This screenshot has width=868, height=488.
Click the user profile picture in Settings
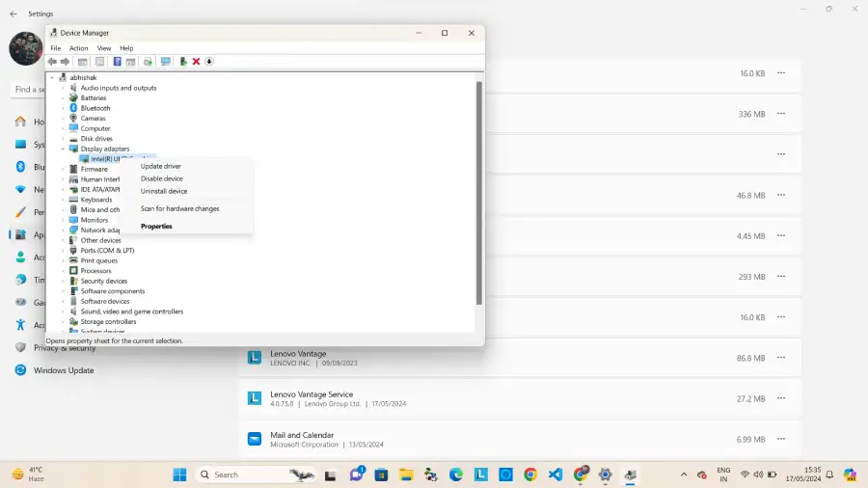pos(25,48)
